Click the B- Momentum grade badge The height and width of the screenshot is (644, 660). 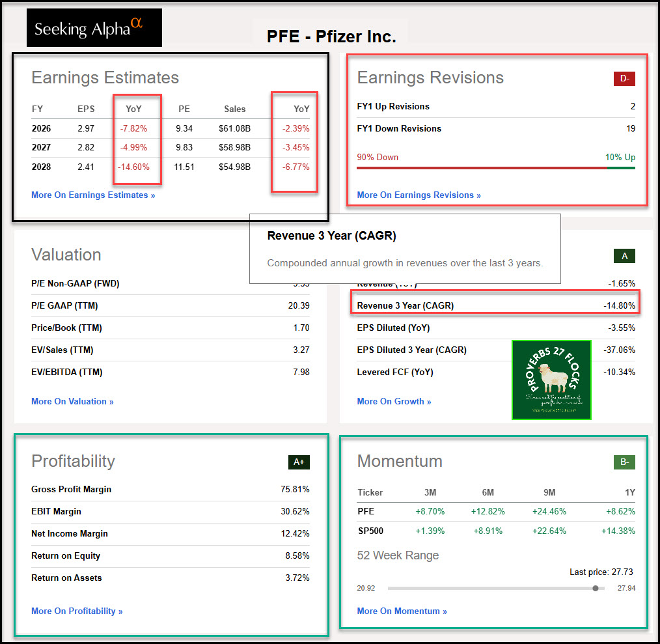point(624,462)
